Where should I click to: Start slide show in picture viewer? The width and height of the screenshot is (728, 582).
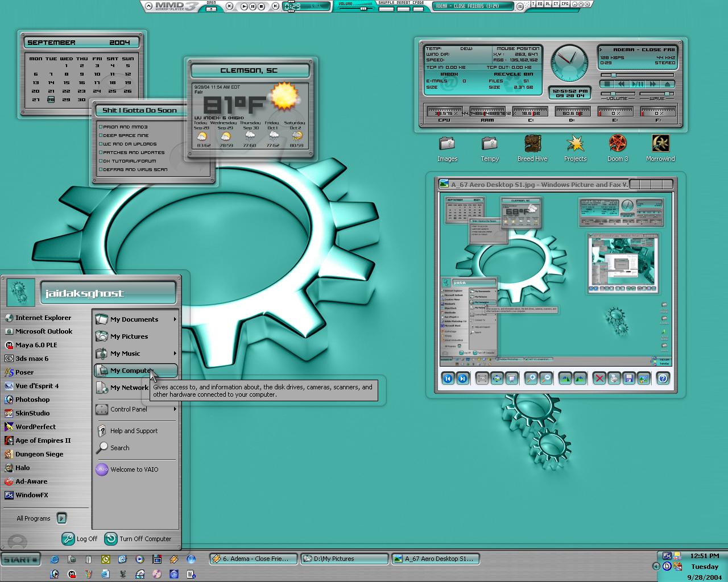click(x=512, y=378)
